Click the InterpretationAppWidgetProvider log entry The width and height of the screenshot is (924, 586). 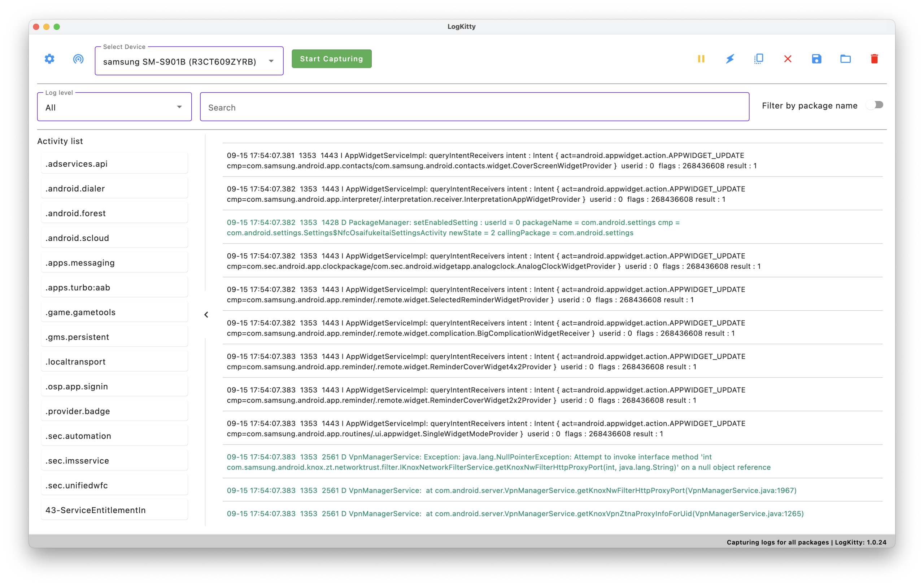(x=553, y=194)
